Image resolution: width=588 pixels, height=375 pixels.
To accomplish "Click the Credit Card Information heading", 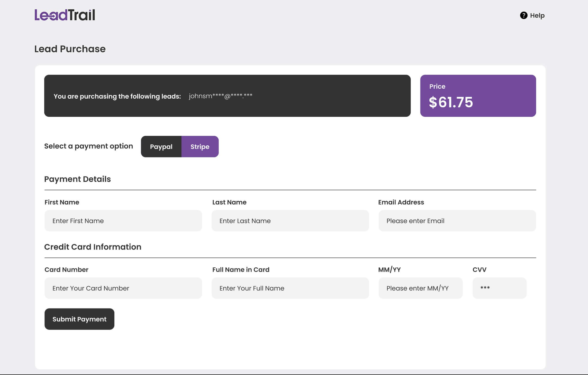I will (93, 247).
